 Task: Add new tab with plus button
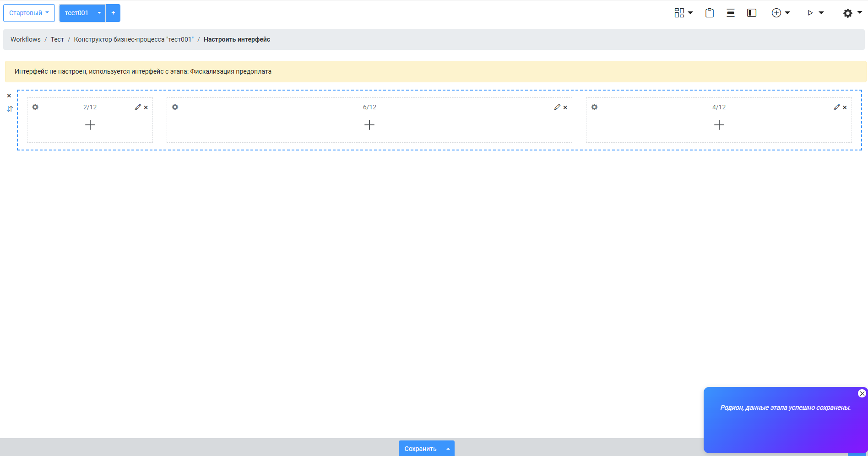pos(113,13)
